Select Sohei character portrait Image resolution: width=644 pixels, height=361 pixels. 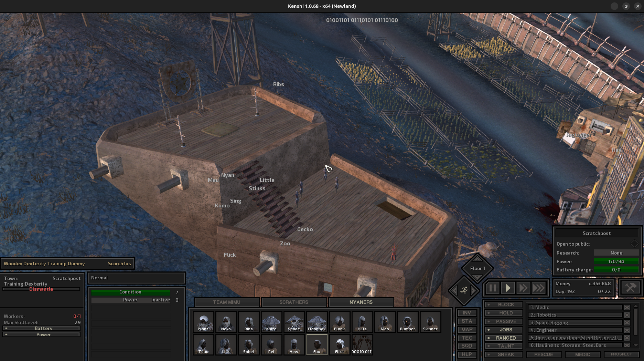click(249, 344)
